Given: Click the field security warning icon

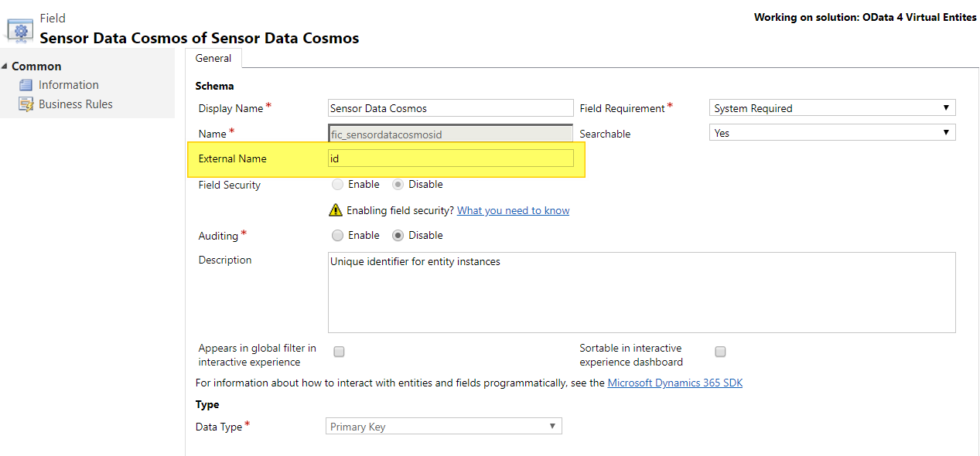Looking at the screenshot, I should pyautogui.click(x=335, y=210).
